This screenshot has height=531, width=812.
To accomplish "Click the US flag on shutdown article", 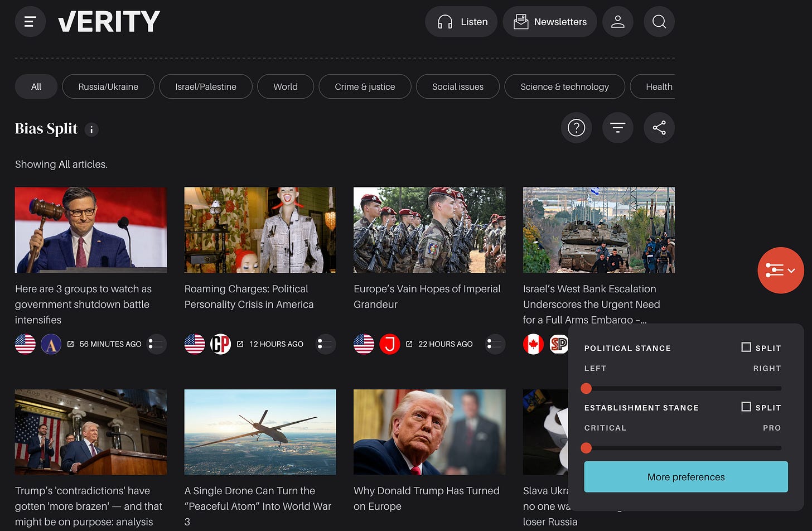I will pyautogui.click(x=25, y=344).
